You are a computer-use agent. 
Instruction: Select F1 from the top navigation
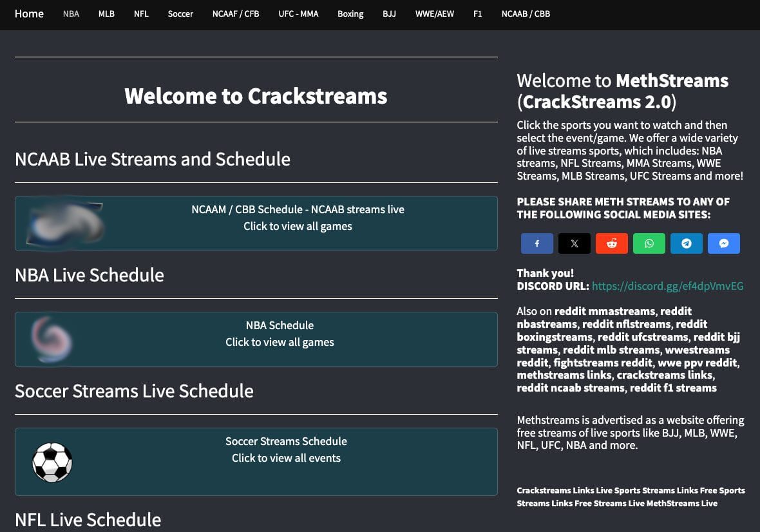point(477,14)
